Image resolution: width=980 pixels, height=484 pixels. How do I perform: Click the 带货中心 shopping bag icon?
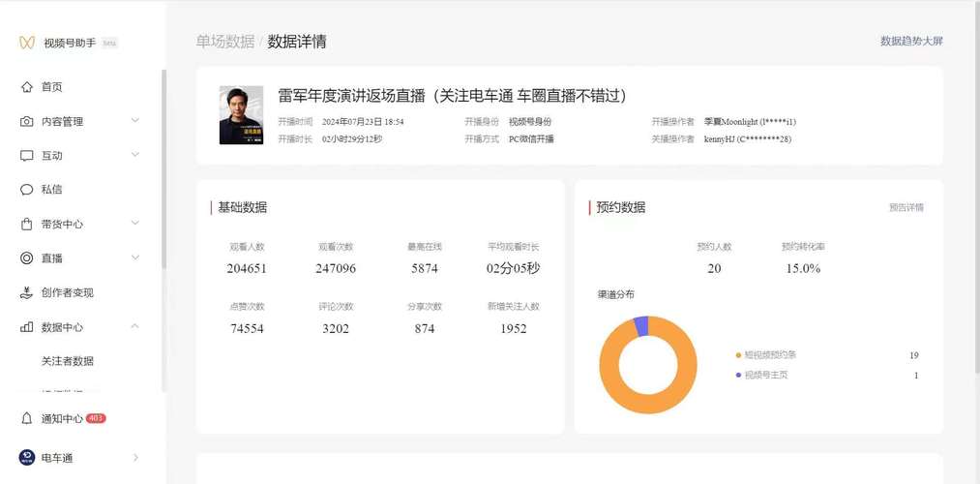point(26,224)
